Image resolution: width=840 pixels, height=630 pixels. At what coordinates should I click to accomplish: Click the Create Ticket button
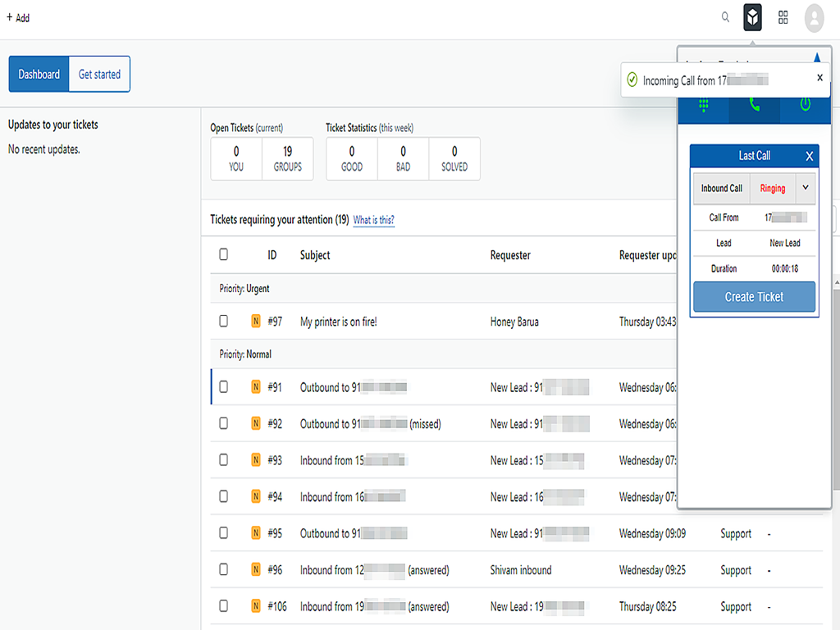pos(754,297)
